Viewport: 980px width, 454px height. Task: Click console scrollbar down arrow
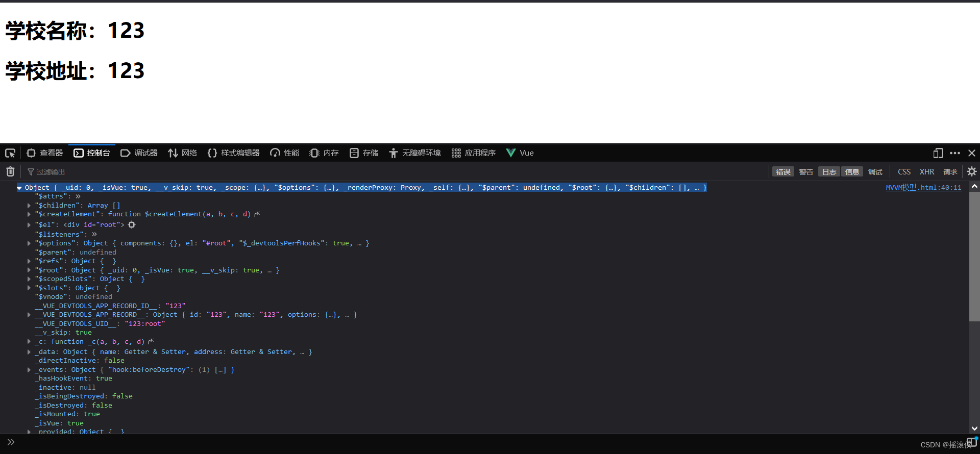[x=974, y=428]
